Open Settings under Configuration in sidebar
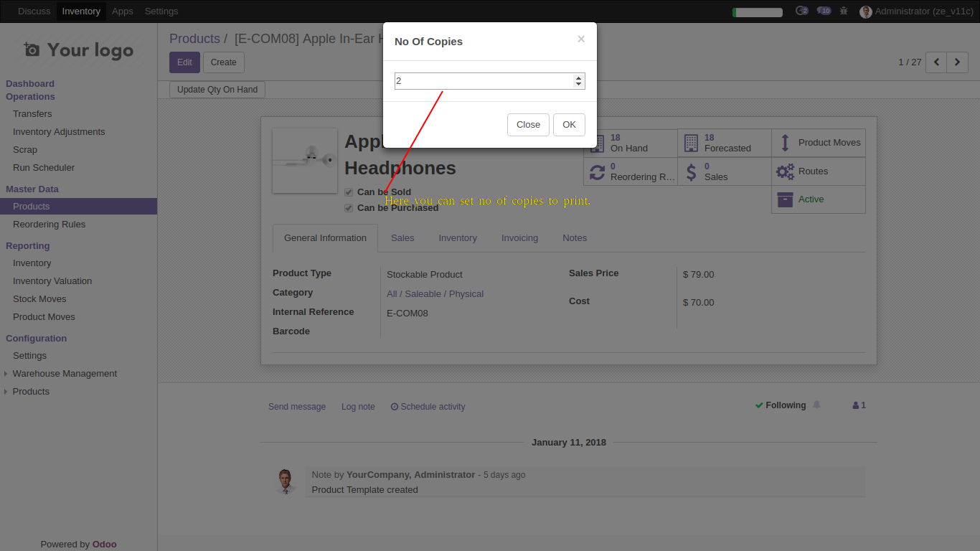Screen dimensions: 980x551 pos(29,356)
